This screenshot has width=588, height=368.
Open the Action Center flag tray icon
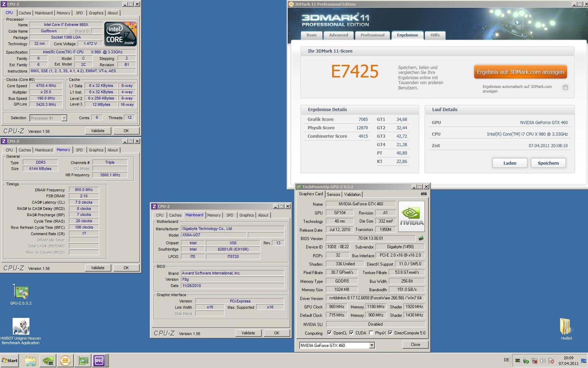point(551,361)
